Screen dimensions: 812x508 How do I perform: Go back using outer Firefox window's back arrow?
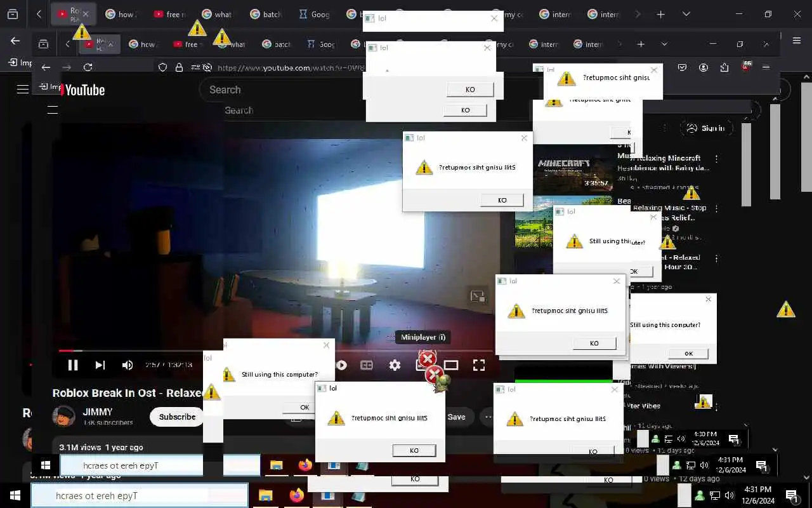click(x=15, y=41)
